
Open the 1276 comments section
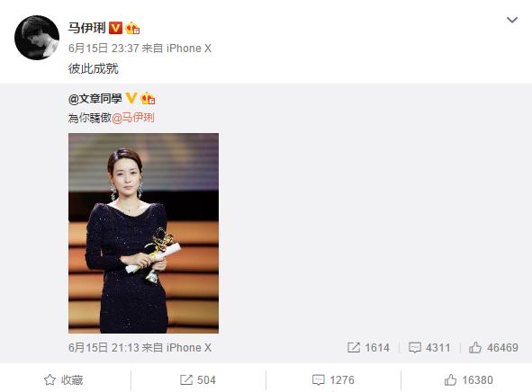tap(333, 379)
